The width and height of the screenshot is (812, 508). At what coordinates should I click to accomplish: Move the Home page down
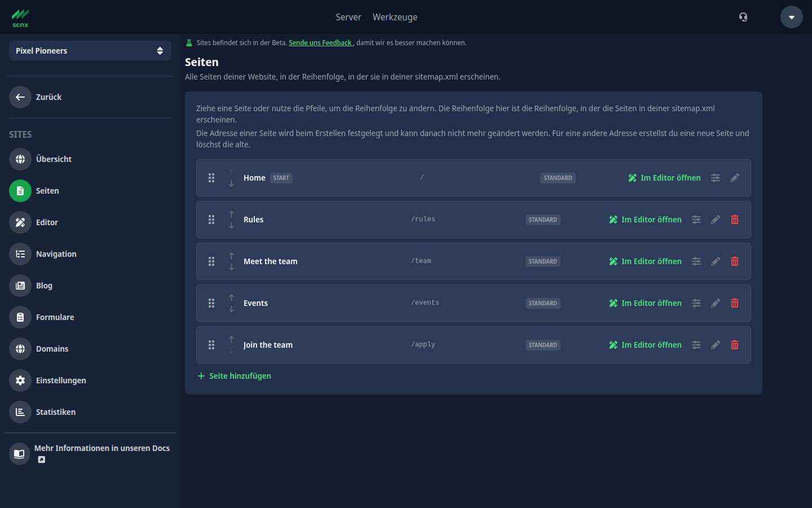[231, 184]
